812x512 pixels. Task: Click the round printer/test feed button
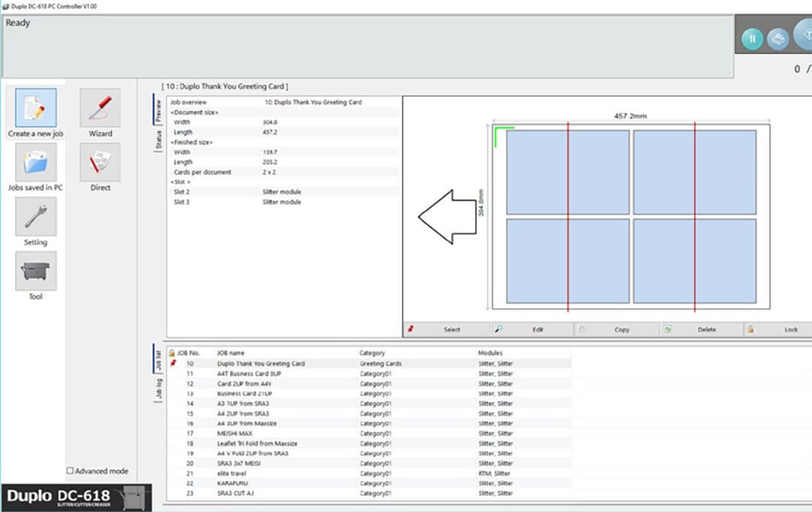coord(777,39)
